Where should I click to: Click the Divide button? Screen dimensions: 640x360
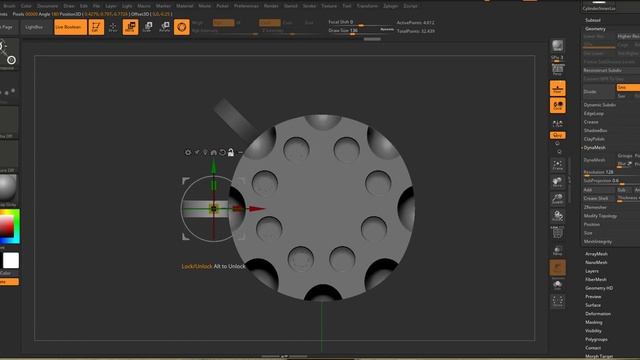pyautogui.click(x=599, y=92)
